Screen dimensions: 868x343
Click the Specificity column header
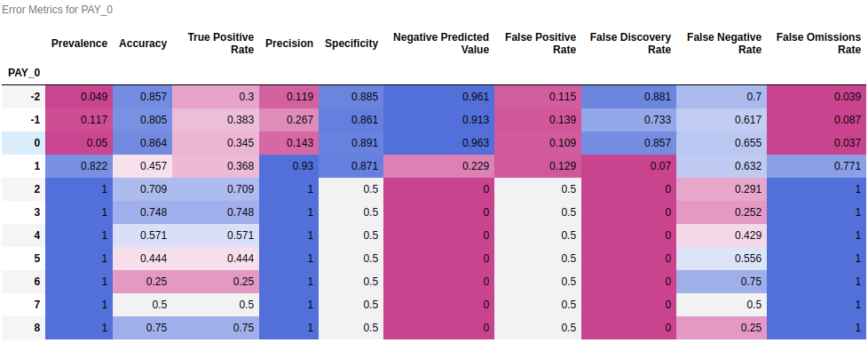pos(351,44)
